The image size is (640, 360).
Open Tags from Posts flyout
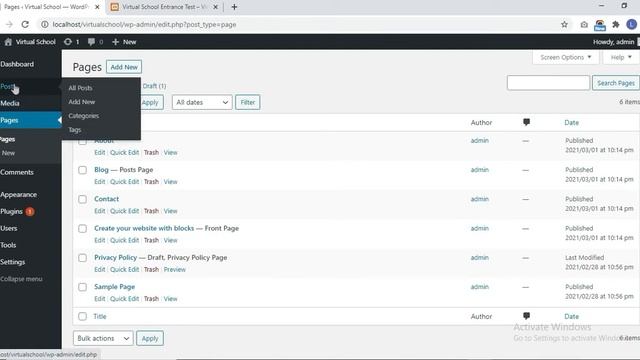[x=75, y=129]
